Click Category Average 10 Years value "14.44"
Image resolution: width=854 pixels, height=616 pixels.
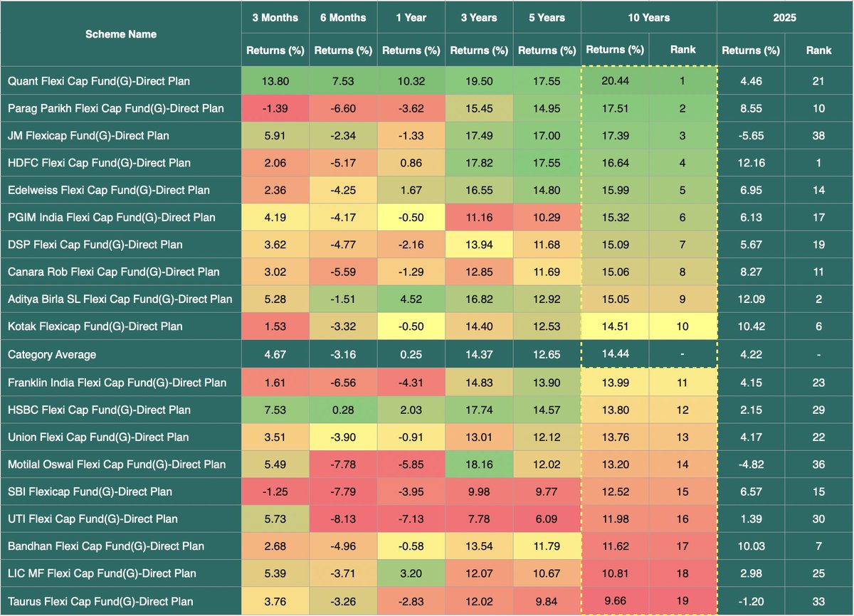(615, 354)
